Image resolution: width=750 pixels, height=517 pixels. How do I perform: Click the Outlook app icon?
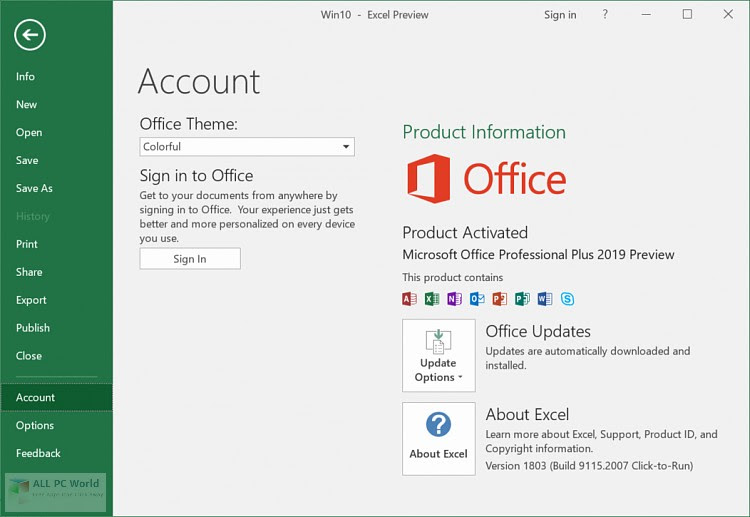click(477, 299)
